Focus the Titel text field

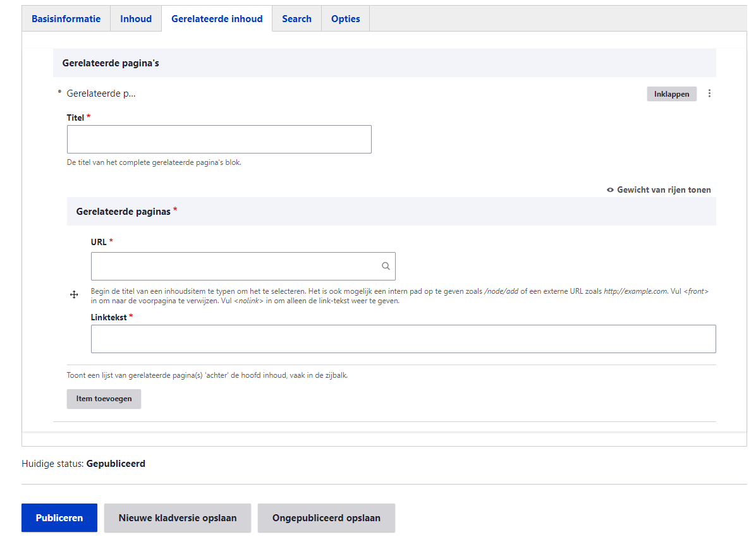tap(219, 139)
